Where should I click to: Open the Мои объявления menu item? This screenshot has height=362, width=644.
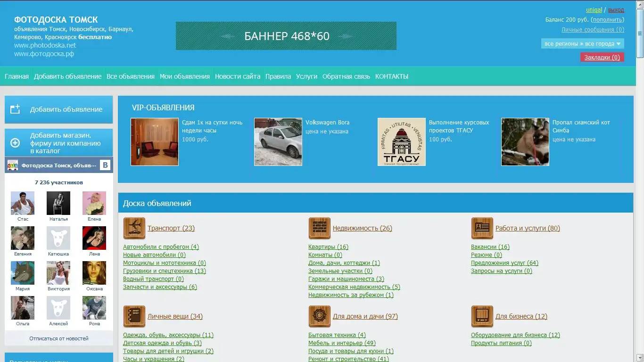tap(184, 76)
